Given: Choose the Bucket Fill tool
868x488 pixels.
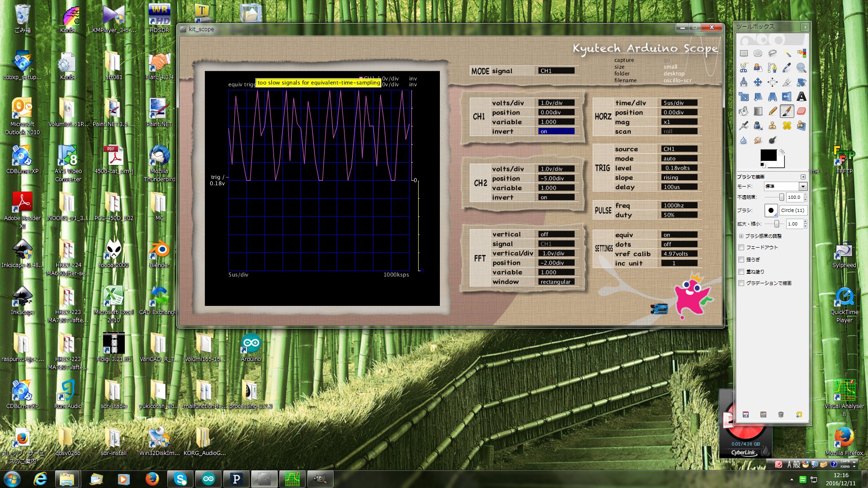Looking at the screenshot, I should [744, 111].
